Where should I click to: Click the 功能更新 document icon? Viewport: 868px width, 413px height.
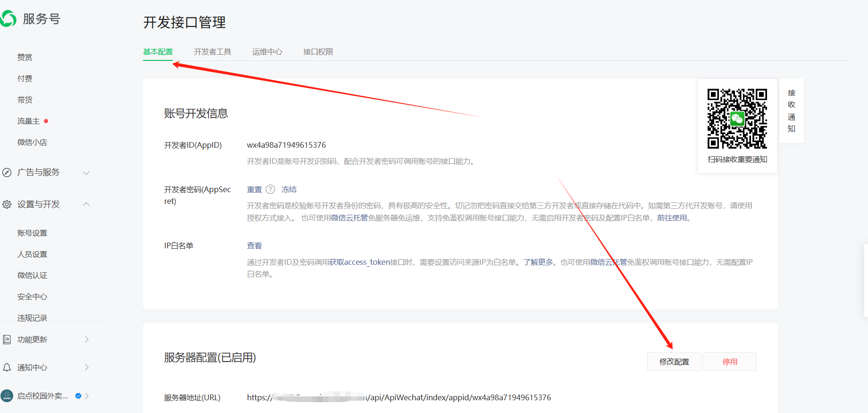coord(7,339)
